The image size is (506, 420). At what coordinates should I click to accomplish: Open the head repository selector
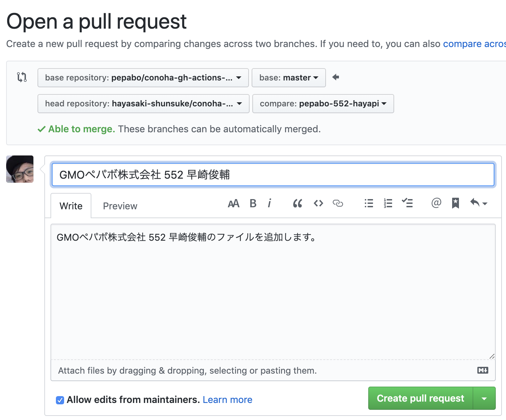(143, 104)
